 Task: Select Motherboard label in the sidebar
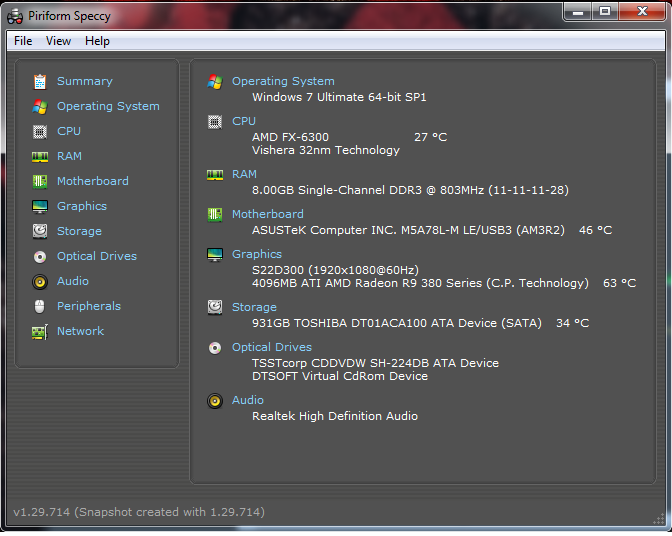click(93, 181)
